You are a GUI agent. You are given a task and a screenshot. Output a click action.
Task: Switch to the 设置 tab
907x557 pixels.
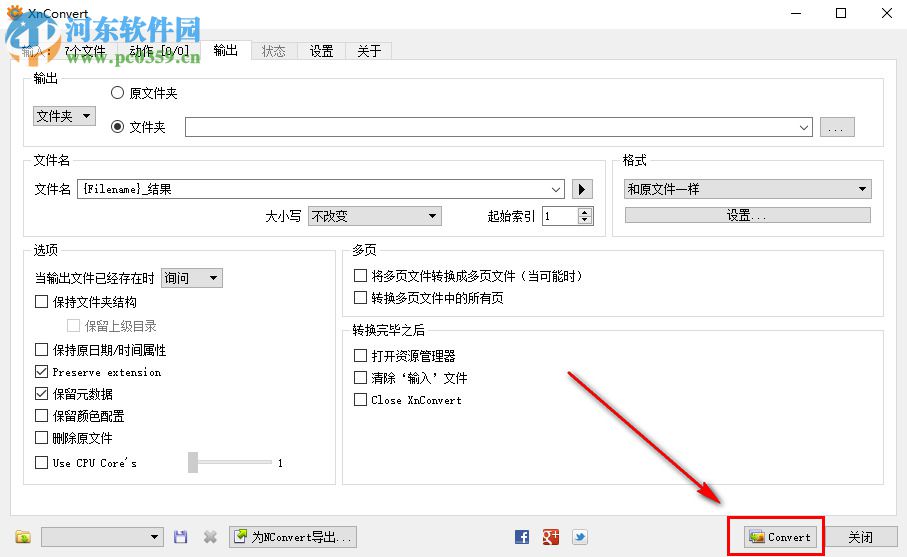pyautogui.click(x=322, y=51)
